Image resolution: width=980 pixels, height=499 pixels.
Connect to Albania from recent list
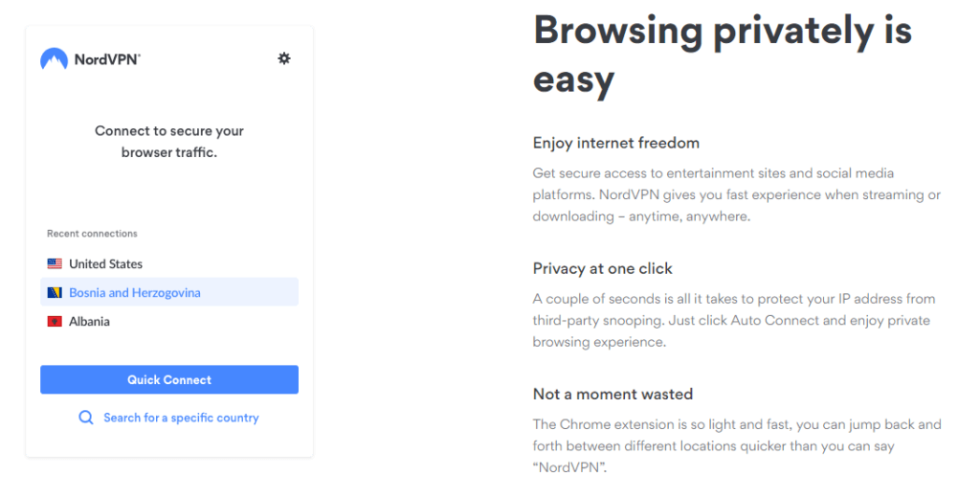click(x=89, y=322)
